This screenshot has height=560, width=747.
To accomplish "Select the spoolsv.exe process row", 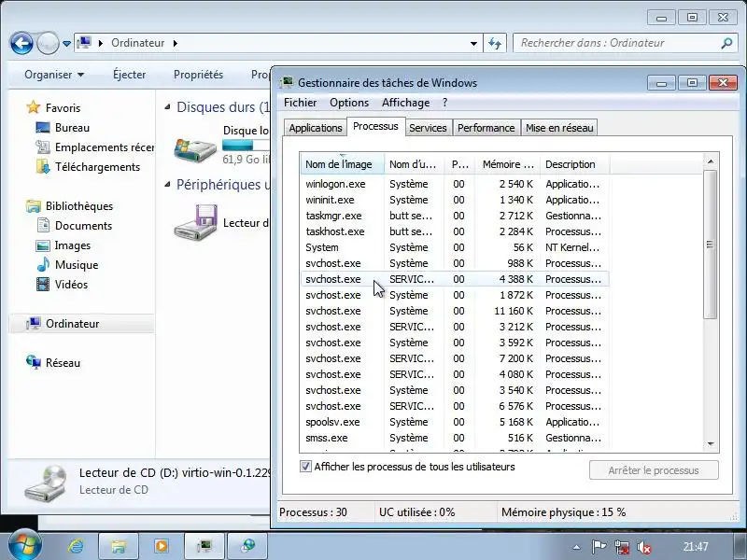I will tap(455, 422).
